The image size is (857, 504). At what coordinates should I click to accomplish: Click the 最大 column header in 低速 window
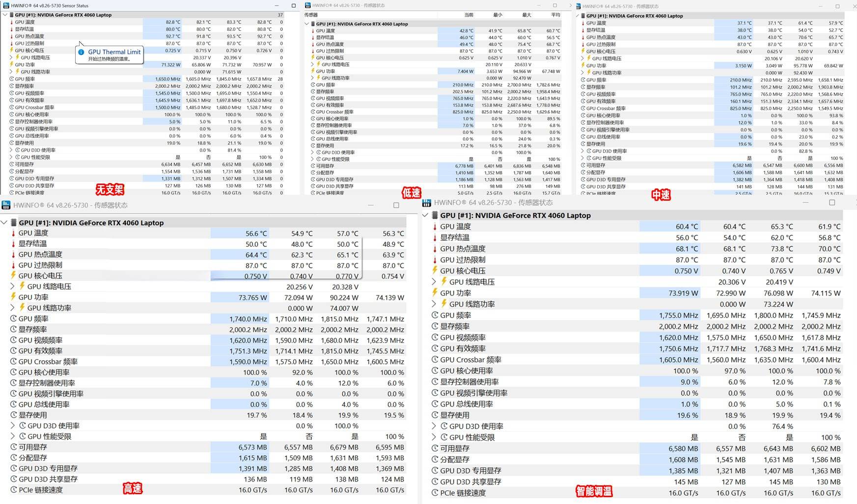coord(526,15)
